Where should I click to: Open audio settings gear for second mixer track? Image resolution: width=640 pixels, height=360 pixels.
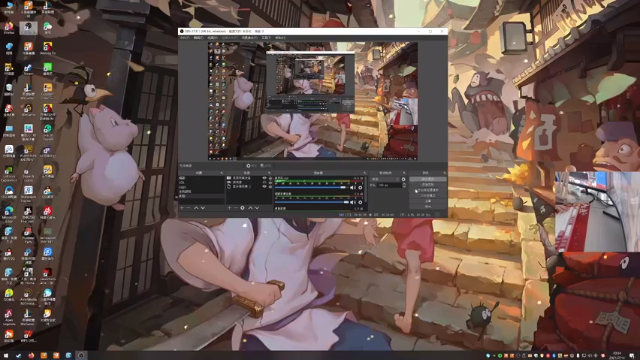[x=360, y=202]
